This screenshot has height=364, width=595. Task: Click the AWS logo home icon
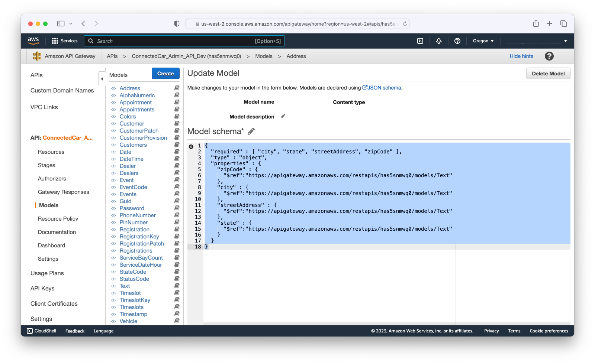coord(33,41)
